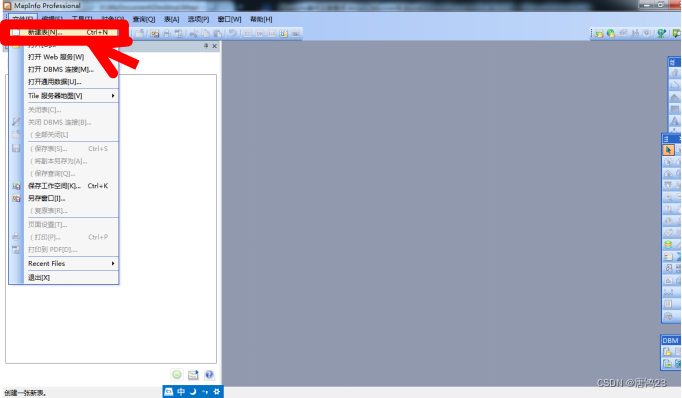Click the new browser toolbar icon
The height and width of the screenshot is (398, 682).
pos(248,33)
